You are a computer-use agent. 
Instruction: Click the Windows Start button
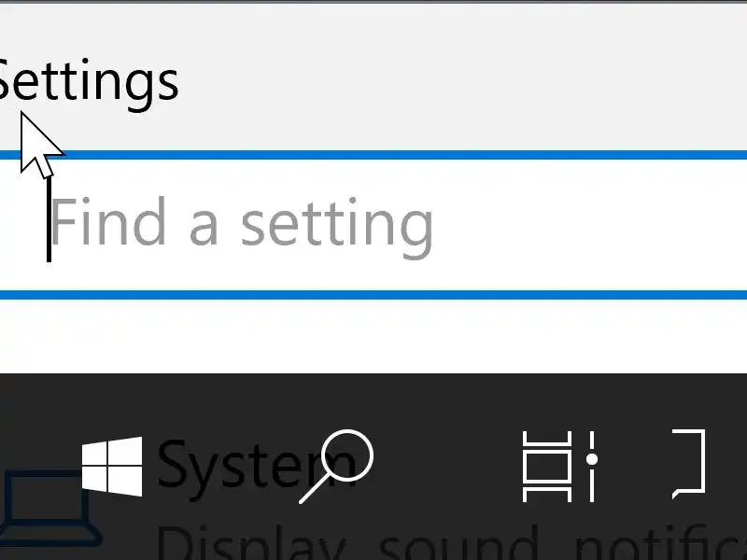point(112,467)
